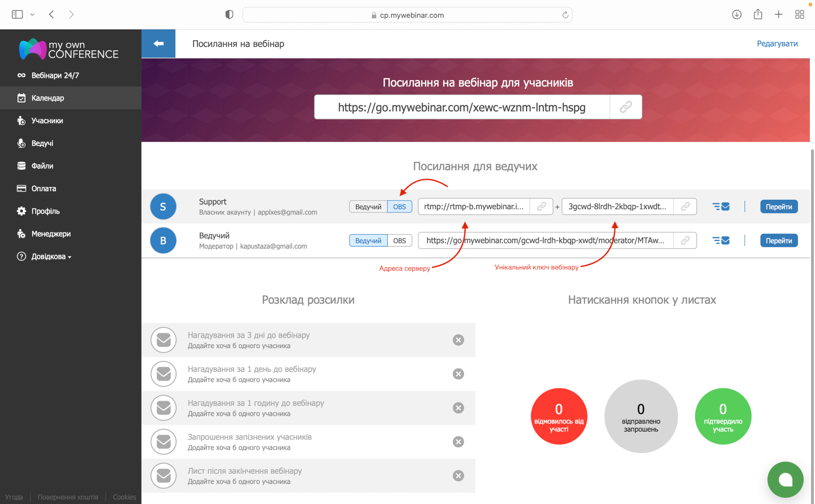Select the Файли icon in the sidebar
This screenshot has height=504, width=815.
tap(22, 166)
